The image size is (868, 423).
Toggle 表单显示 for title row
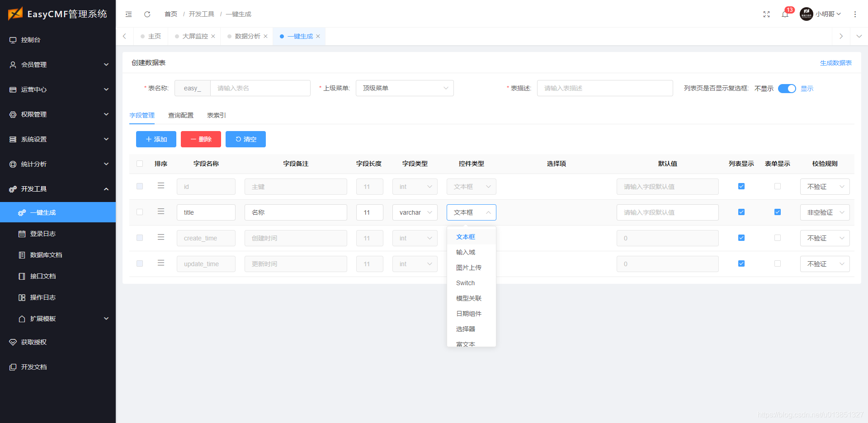point(778,212)
